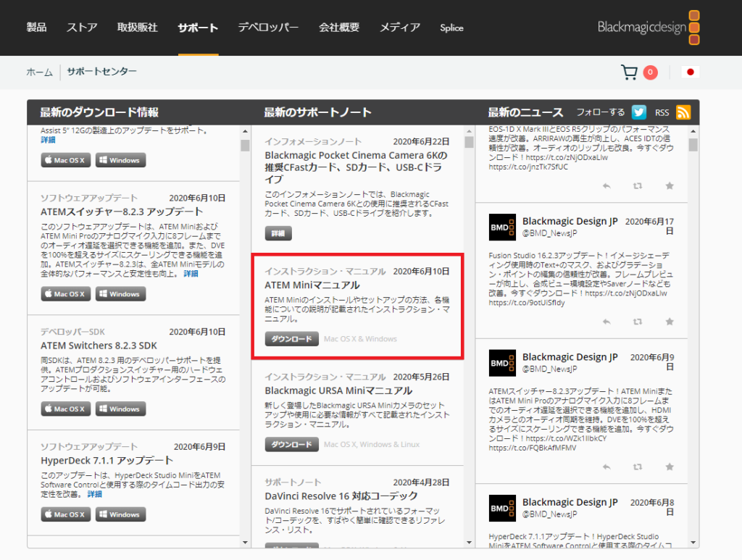Favorite the Fusion Studio 16.2.3 tweet
Screen dimensions: 742x560
pos(669,322)
